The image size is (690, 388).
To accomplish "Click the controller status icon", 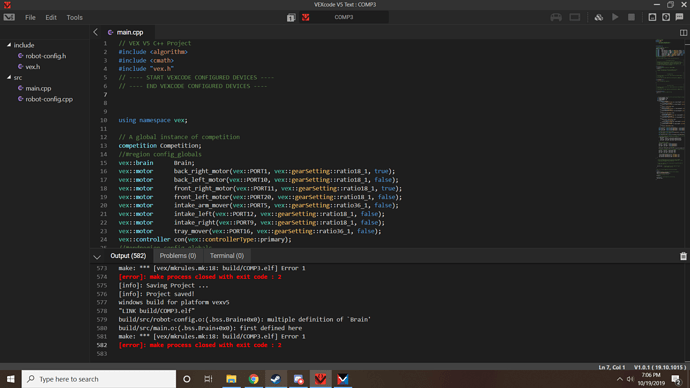I will pos(556,17).
